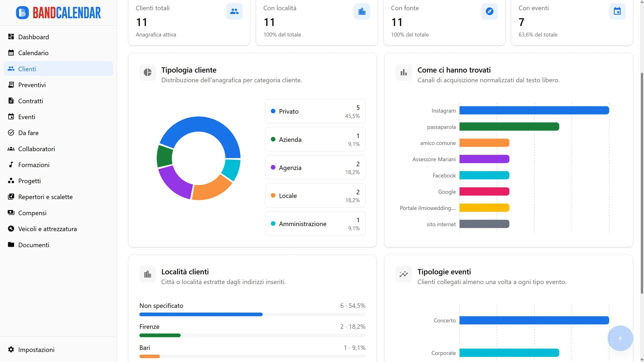Screen dimensions: 644x362
Task: Click the "Anagrafica attiva" text
Action: pyautogui.click(x=156, y=35)
